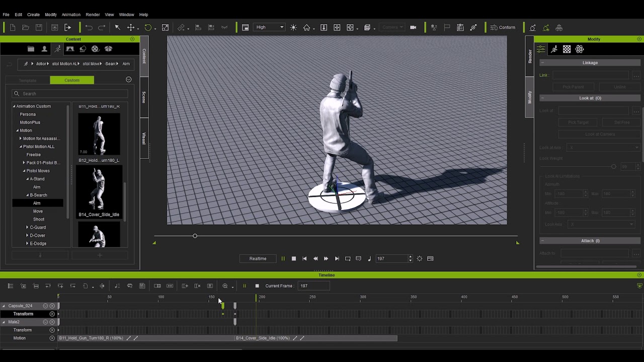Viewport: 644px width, 362px height.
Task: Activate the Move object tool
Action: tap(131, 28)
